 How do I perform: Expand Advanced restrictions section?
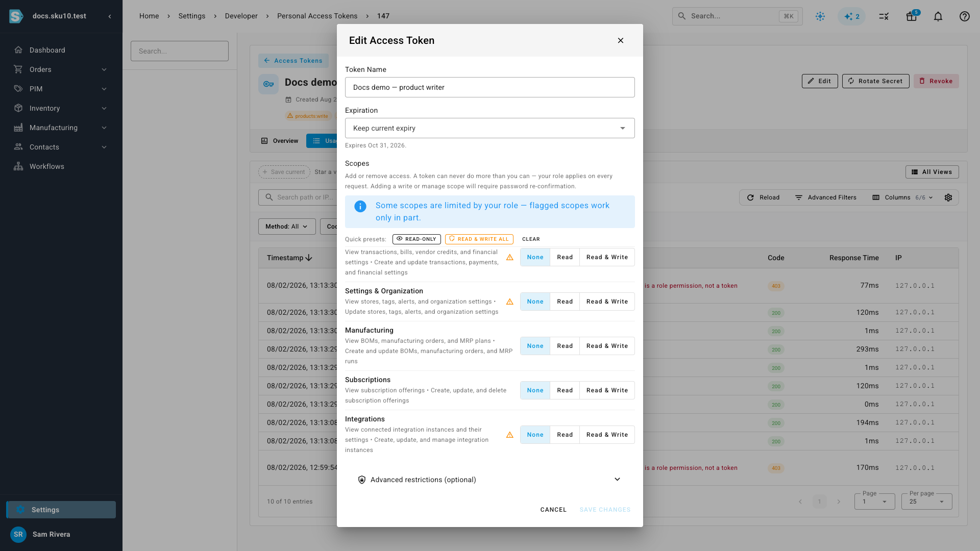coord(490,480)
